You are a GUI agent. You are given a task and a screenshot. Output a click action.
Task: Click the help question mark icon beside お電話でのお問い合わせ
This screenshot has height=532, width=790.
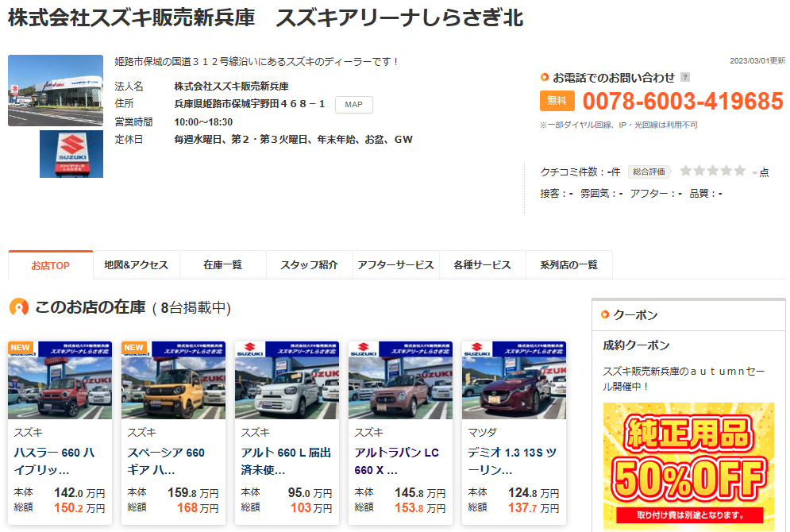(684, 77)
